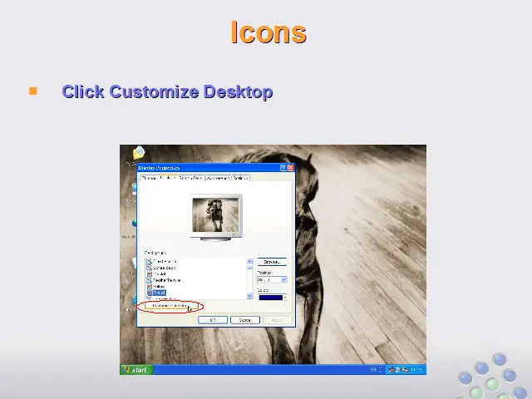The image size is (532, 399).
Task: Click the Windows Start button
Action: click(x=135, y=369)
